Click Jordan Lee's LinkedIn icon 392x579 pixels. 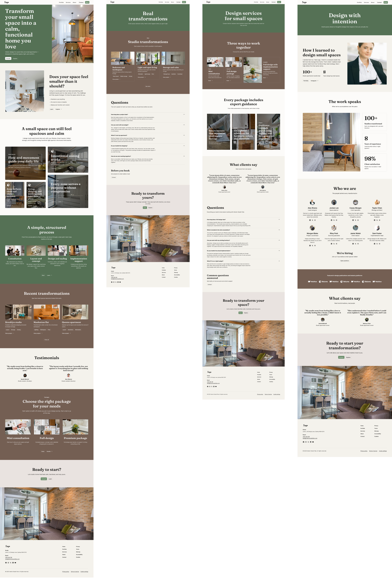click(331, 220)
